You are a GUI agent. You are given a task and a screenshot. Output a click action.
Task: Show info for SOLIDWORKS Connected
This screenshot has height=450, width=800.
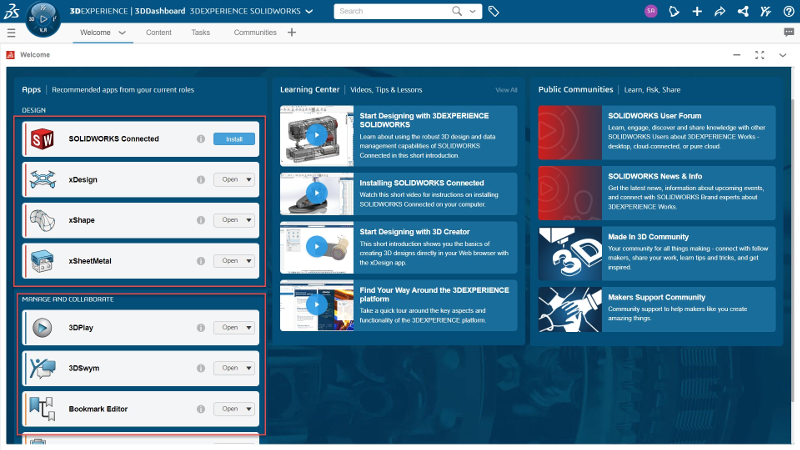click(201, 139)
